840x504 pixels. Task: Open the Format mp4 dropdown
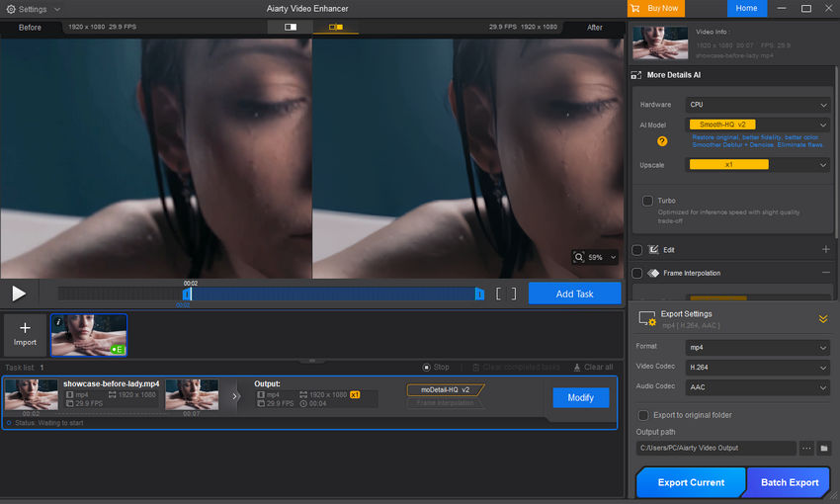pyautogui.click(x=758, y=348)
